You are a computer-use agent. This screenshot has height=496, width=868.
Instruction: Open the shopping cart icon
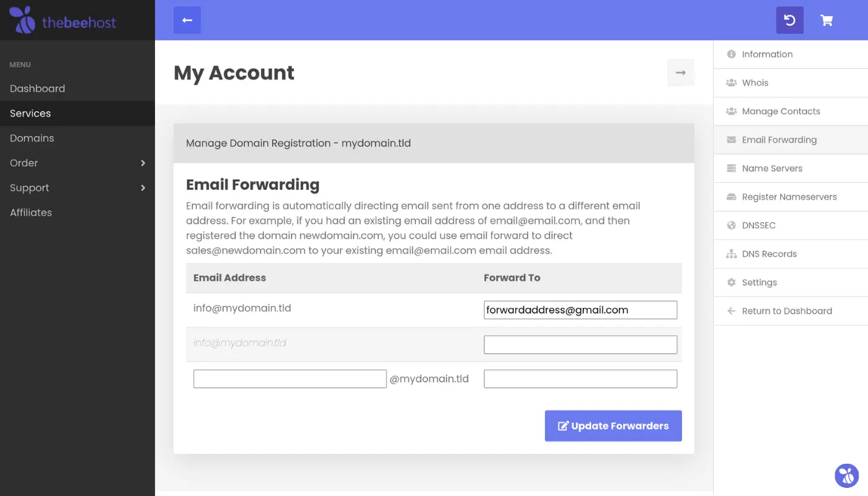[826, 20]
